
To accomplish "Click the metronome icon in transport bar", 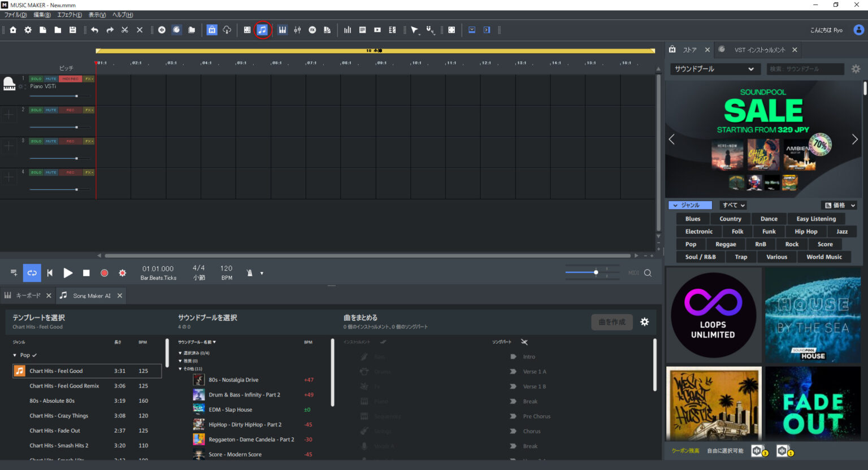I will point(250,273).
